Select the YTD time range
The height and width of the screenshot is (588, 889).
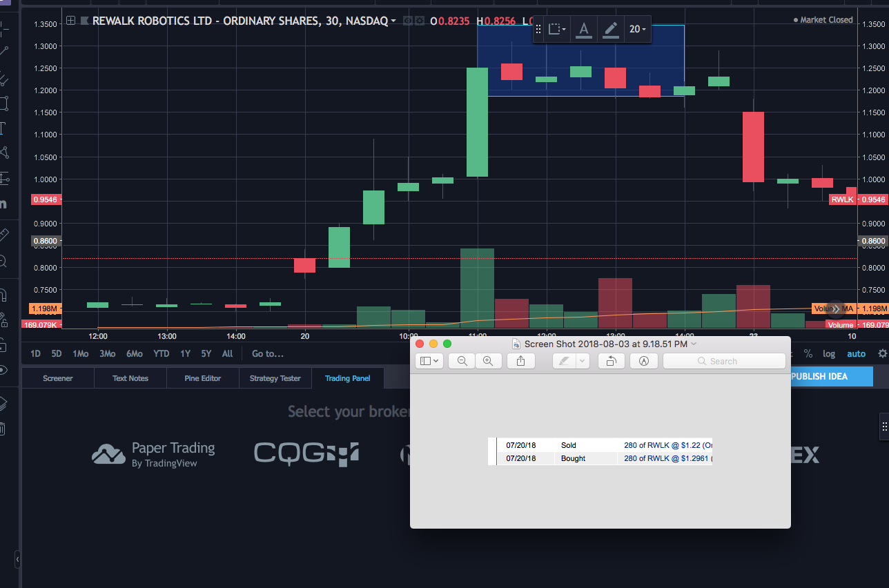tap(162, 353)
